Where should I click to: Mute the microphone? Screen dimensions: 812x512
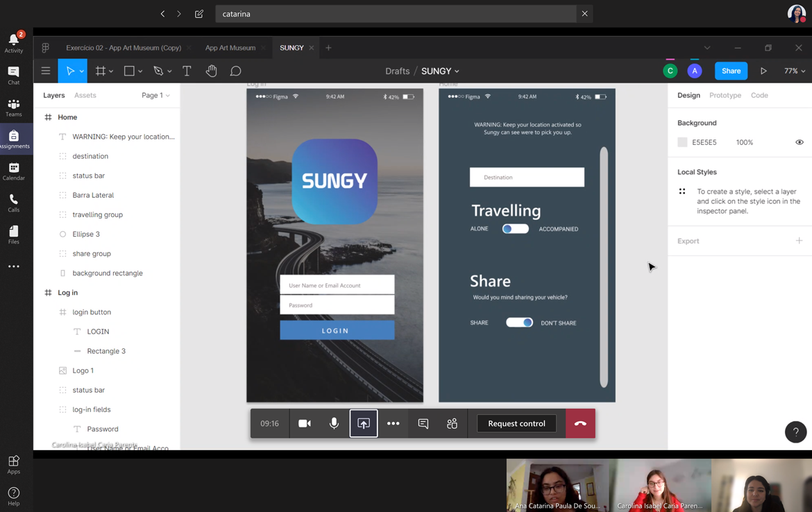tap(334, 423)
